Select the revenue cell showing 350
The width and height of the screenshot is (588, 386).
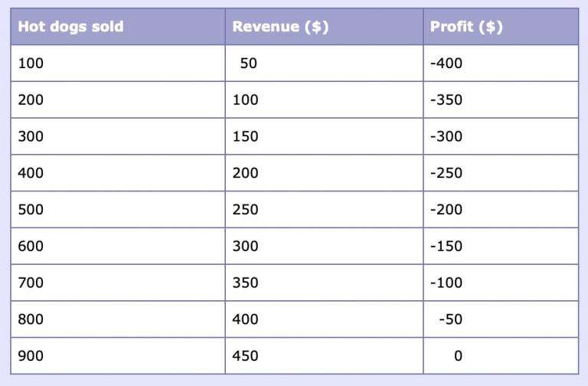point(246,283)
